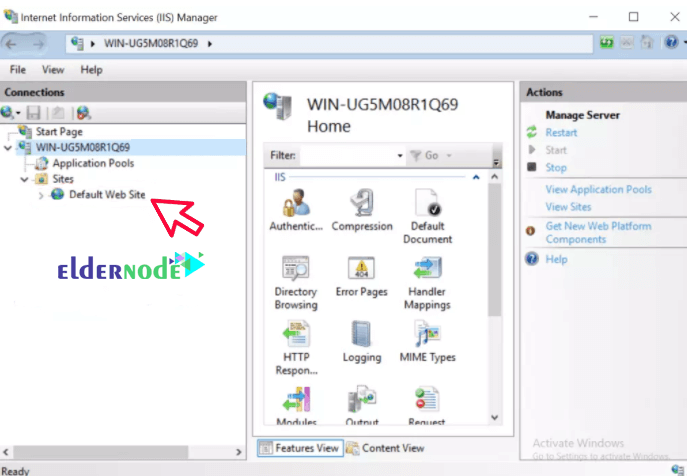Open the View menu
The width and height of the screenshot is (687, 476).
pyautogui.click(x=53, y=70)
